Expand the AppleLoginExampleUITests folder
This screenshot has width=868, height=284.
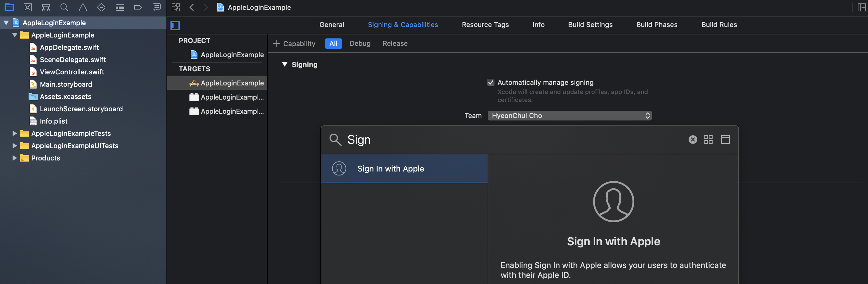coord(14,146)
